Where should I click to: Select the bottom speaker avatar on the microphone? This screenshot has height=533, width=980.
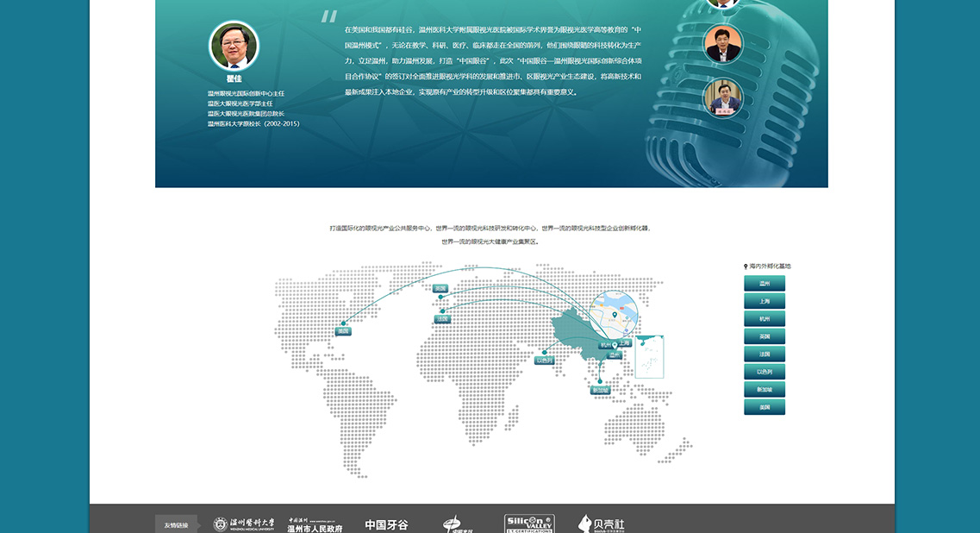click(x=722, y=97)
